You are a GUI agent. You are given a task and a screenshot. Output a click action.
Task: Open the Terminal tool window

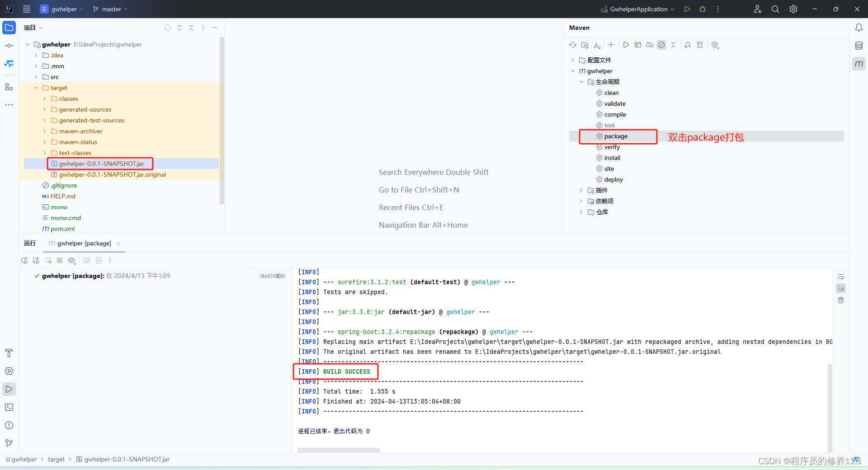pyautogui.click(x=9, y=407)
